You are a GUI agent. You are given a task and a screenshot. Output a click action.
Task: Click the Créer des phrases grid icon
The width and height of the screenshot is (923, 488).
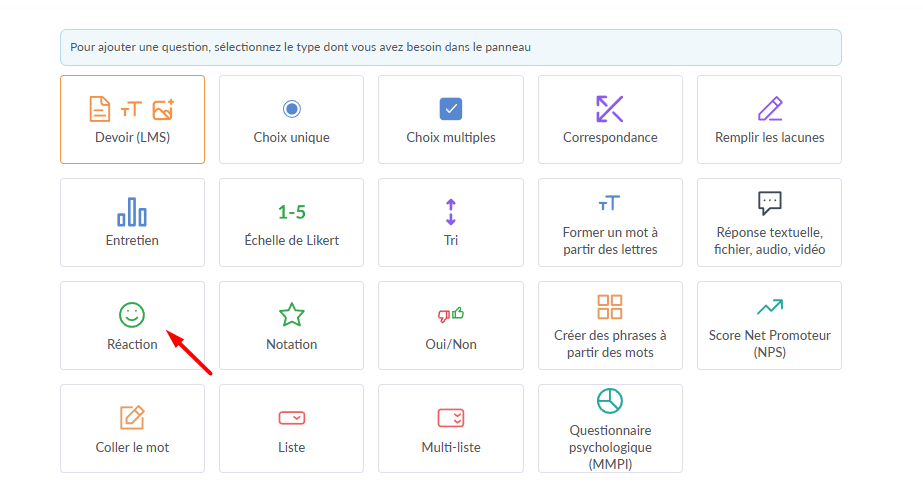coord(610,306)
